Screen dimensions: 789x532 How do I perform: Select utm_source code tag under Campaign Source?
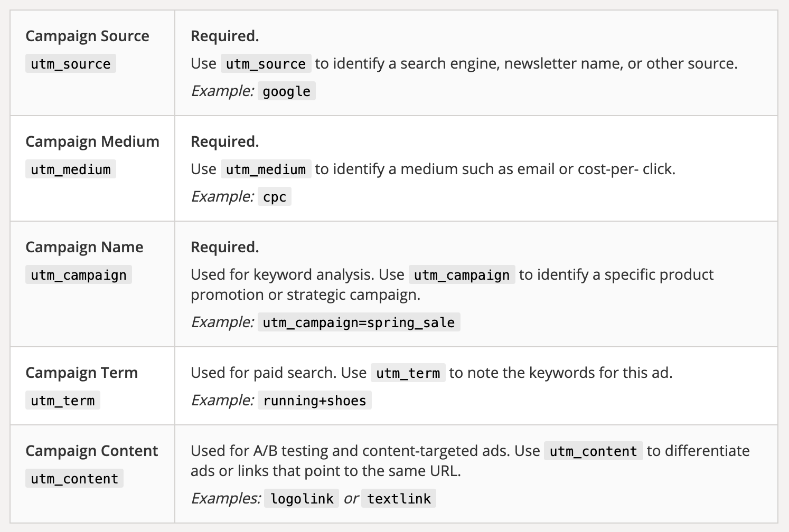pyautogui.click(x=71, y=64)
